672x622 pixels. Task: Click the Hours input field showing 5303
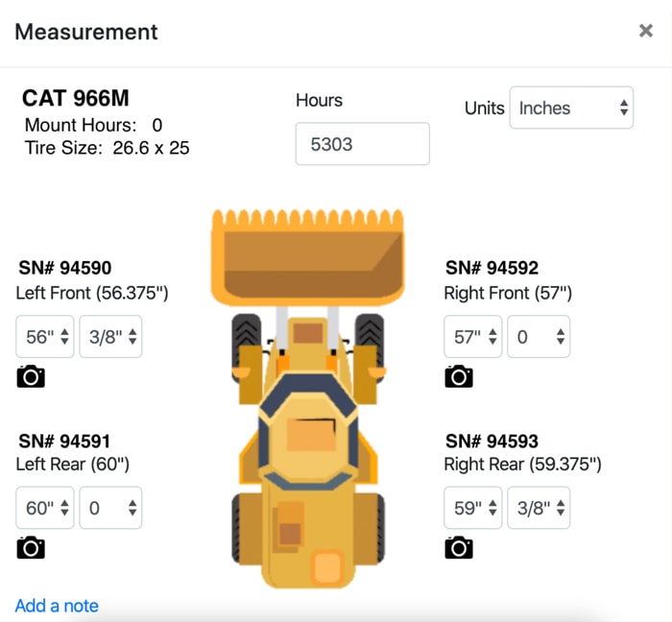tap(363, 144)
